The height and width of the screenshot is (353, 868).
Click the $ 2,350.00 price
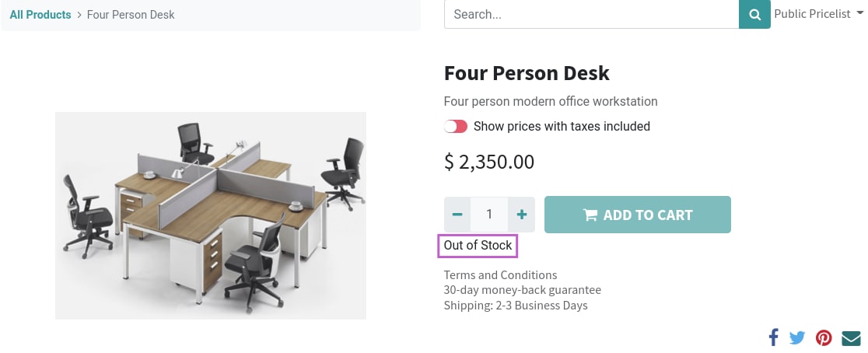coord(489,162)
